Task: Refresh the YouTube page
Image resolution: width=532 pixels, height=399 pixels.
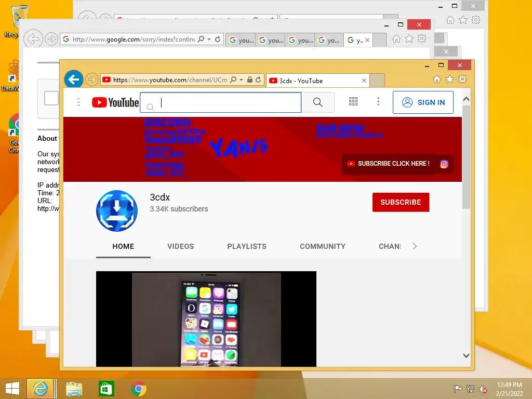Action: [x=259, y=79]
